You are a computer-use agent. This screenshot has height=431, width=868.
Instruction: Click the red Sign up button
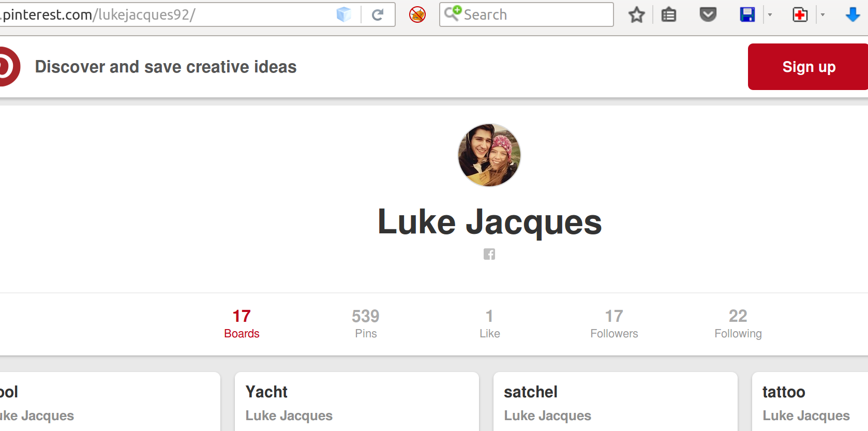pyautogui.click(x=808, y=67)
